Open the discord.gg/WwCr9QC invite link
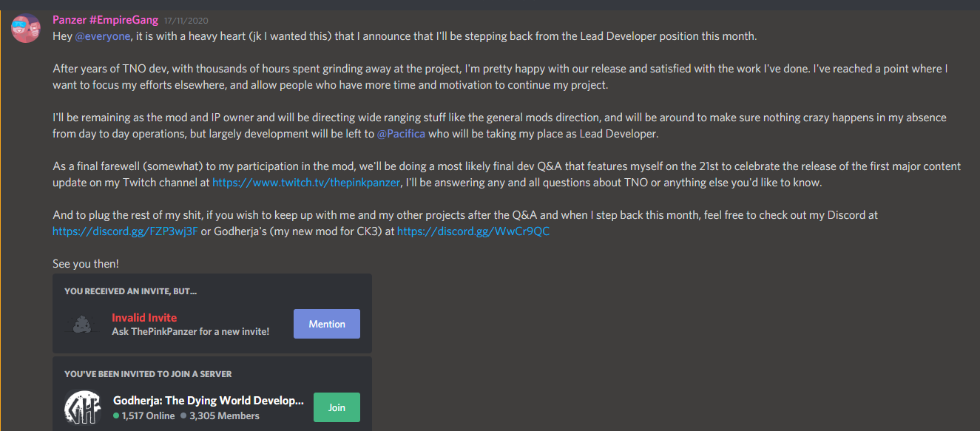Viewport: 980px width, 431px height. coord(473,231)
